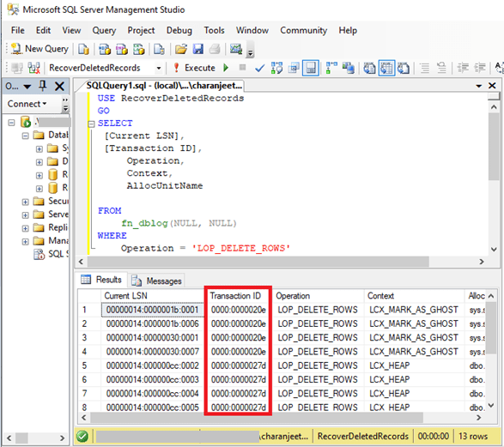The height and width of the screenshot is (447, 504).
Task: Toggle Include Client Statistics icon
Action: coord(348,68)
